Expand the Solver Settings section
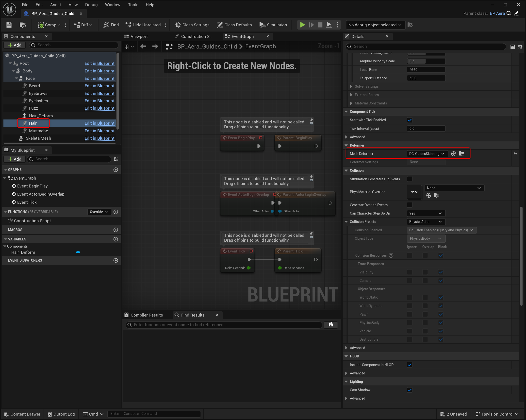Screen dimensions: 526x420 click(351, 86)
